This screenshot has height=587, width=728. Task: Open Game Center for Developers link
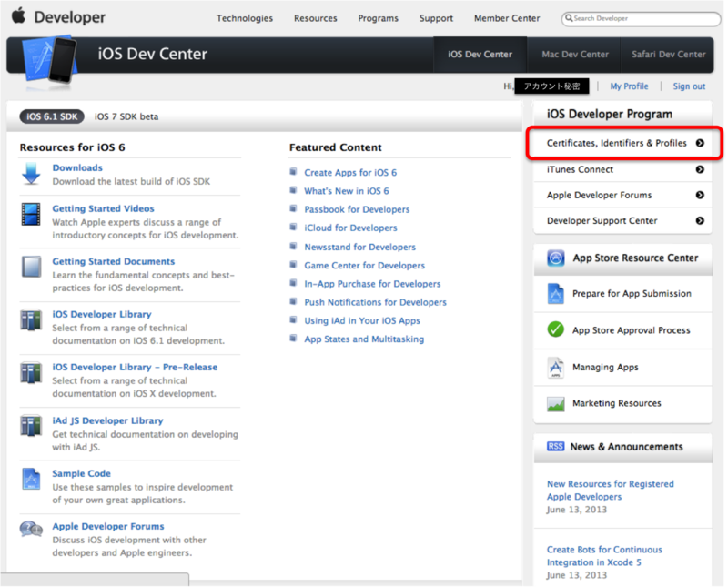pos(365,266)
